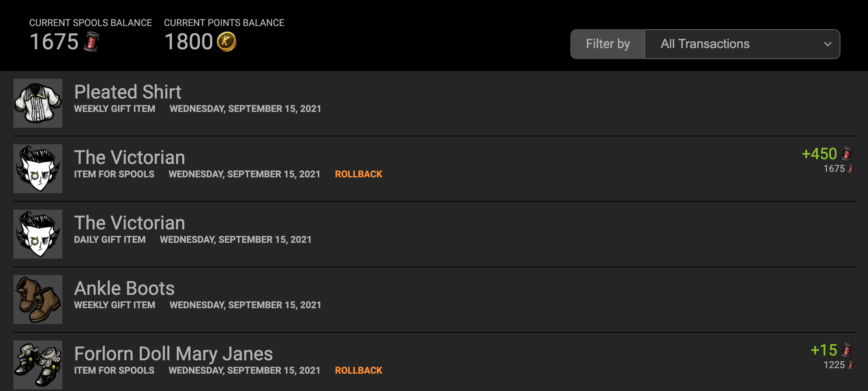Select the Ankle Boots item thumbnail
The width and height of the screenshot is (868, 391).
click(x=38, y=300)
